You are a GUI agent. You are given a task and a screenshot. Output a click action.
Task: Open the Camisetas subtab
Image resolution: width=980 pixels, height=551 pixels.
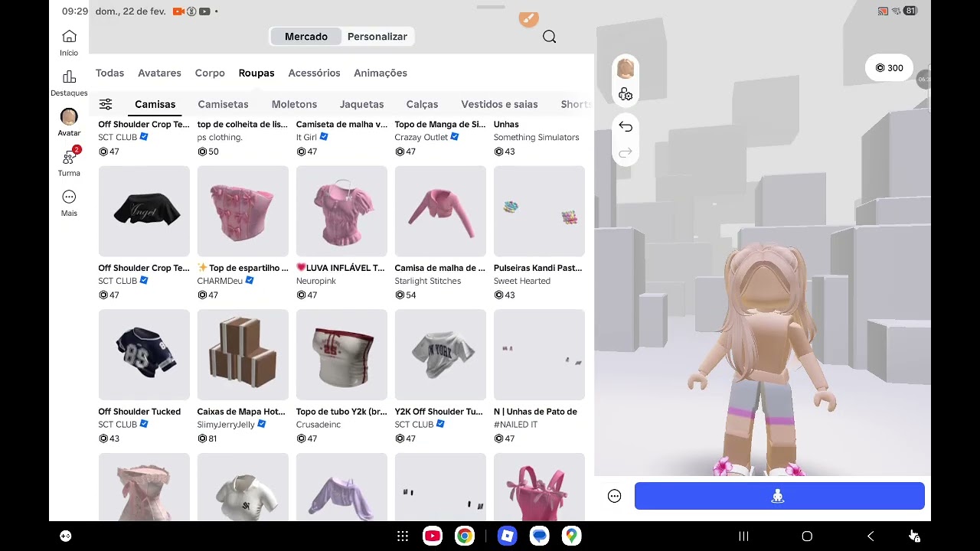coord(223,104)
